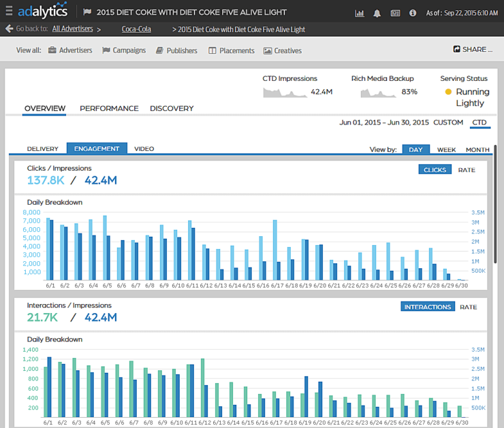504x428 pixels.
Task: Click the Rich Media Backup sparkline
Action: coord(378,93)
